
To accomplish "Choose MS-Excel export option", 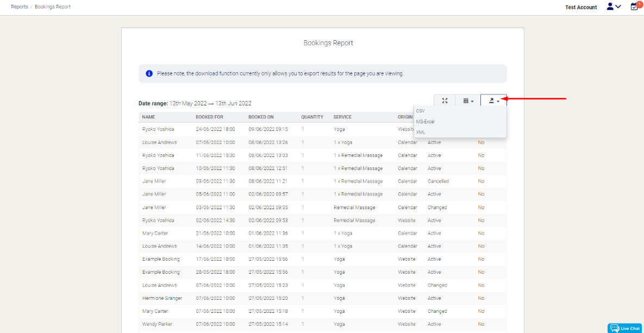I will pyautogui.click(x=425, y=121).
